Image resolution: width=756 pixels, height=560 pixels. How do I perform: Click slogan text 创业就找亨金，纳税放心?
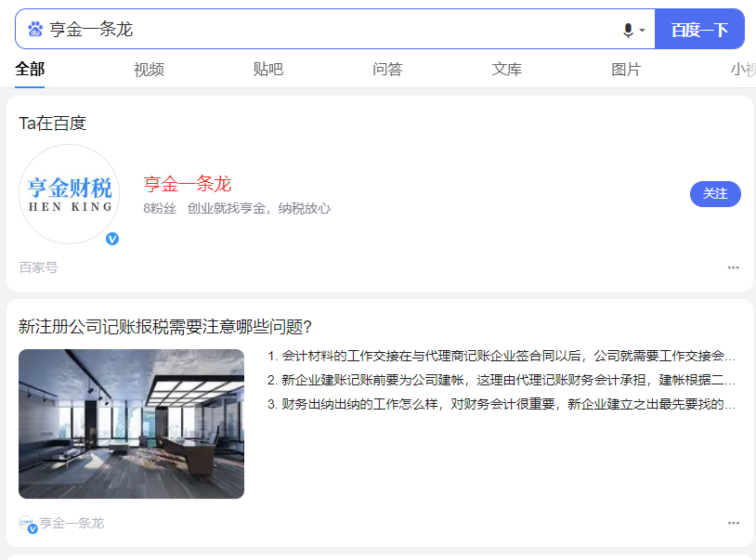coord(259,209)
